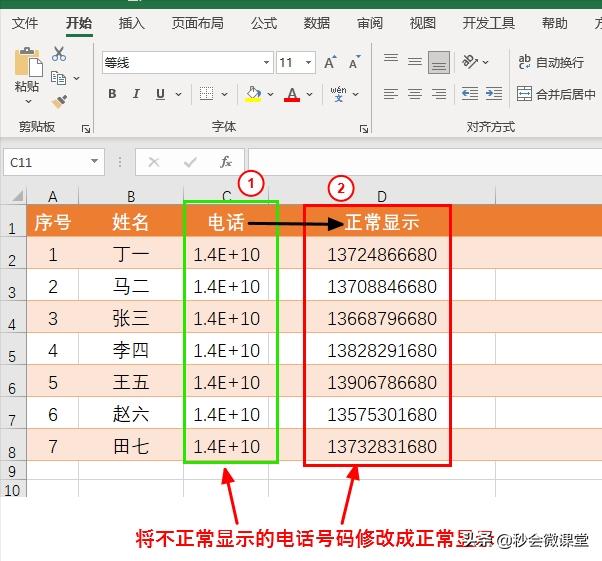Increase font size with larger A
This screenshot has width=602, height=561.
point(330,62)
